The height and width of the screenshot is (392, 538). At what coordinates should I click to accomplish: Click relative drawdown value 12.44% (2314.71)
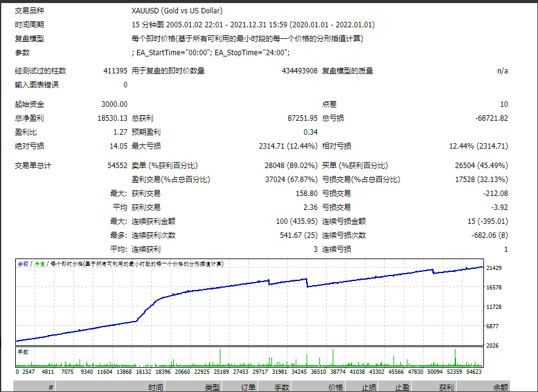(x=478, y=146)
